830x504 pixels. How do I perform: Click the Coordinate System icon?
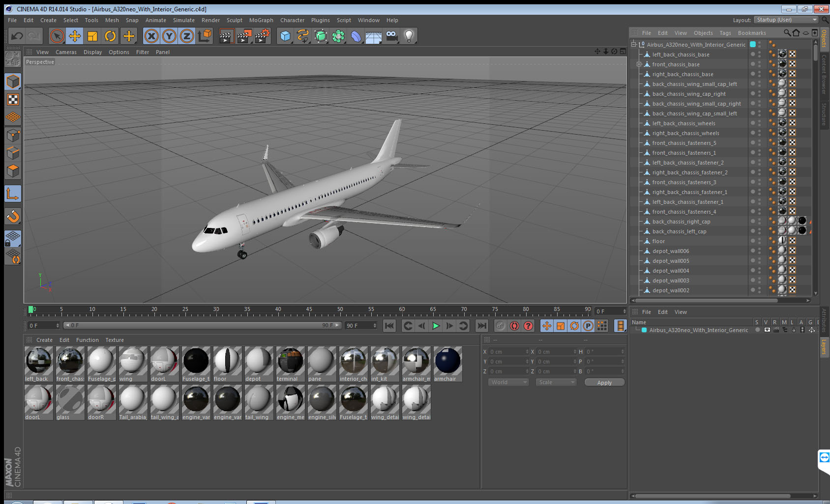point(205,36)
